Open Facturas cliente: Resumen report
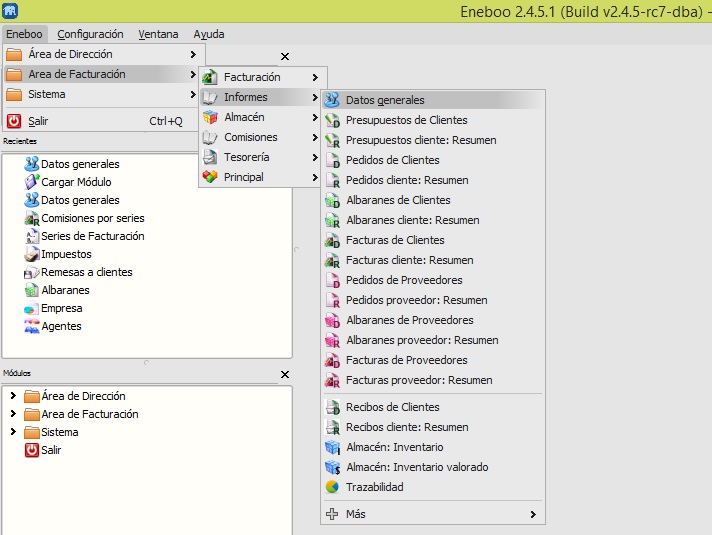Image resolution: width=712 pixels, height=535 pixels. [433, 260]
